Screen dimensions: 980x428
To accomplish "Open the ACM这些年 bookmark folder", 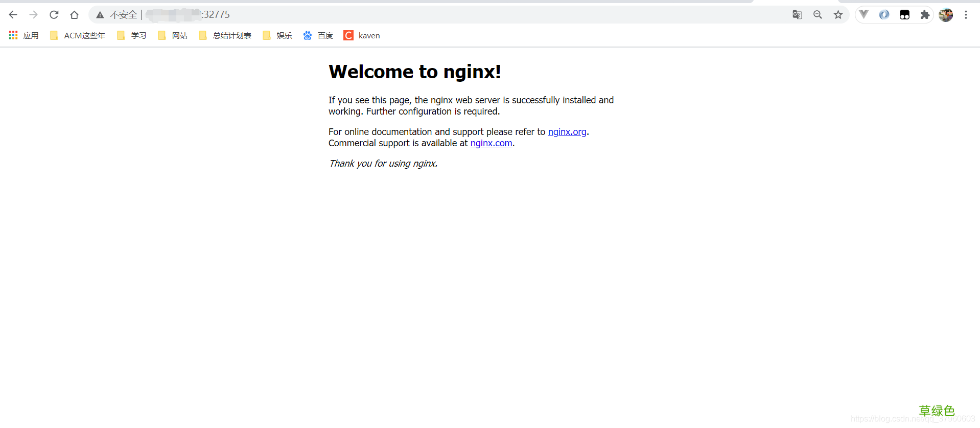I will click(78, 35).
